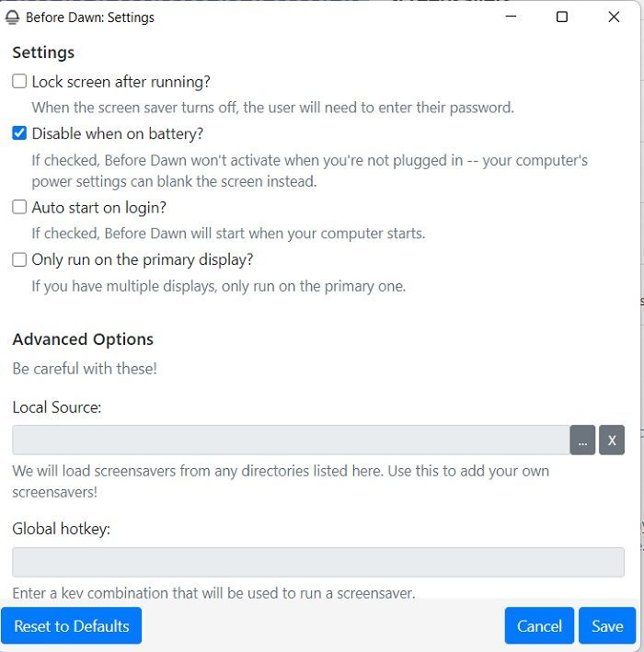Click the "Local Source:" label

tap(56, 406)
